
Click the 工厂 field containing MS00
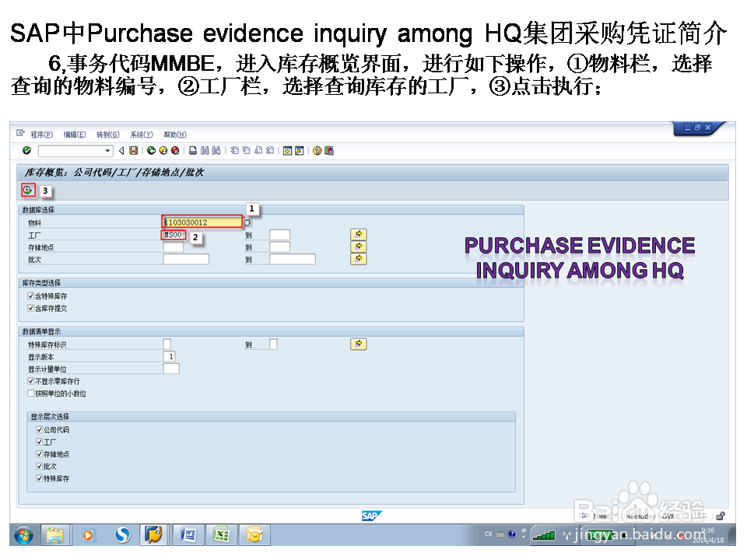(x=172, y=235)
